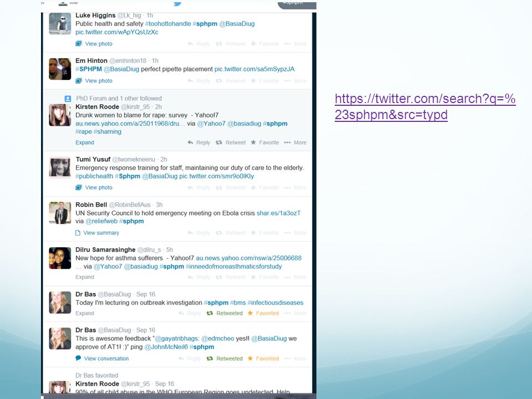The height and width of the screenshot is (399, 532).
Task: Open #rape hashtag
Action: [84, 132]
